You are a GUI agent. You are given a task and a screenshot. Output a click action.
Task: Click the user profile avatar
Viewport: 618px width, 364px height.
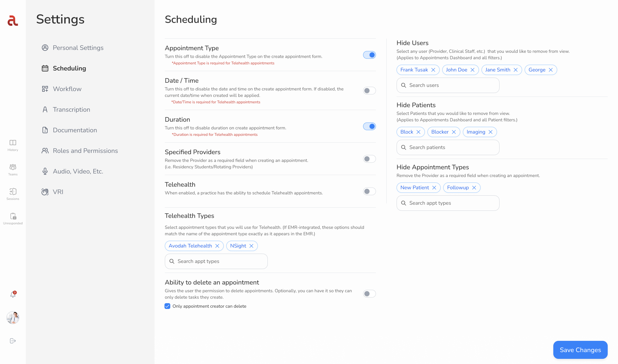click(13, 318)
